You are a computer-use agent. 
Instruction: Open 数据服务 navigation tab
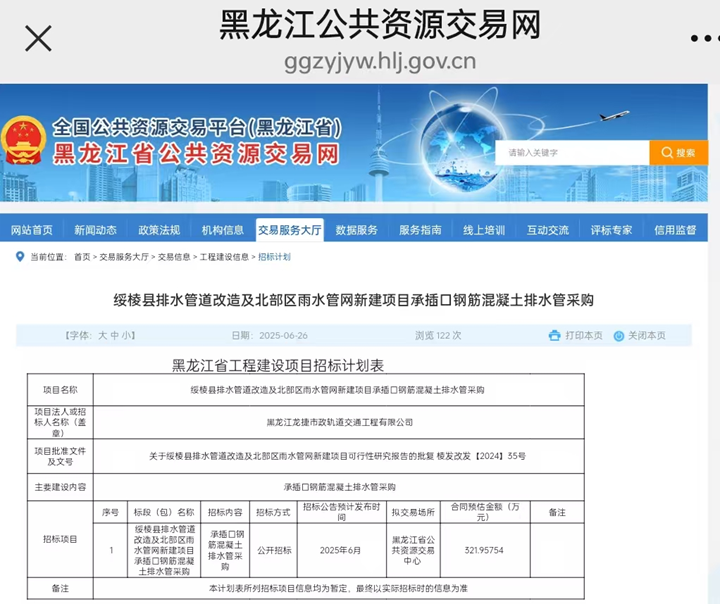tap(356, 230)
